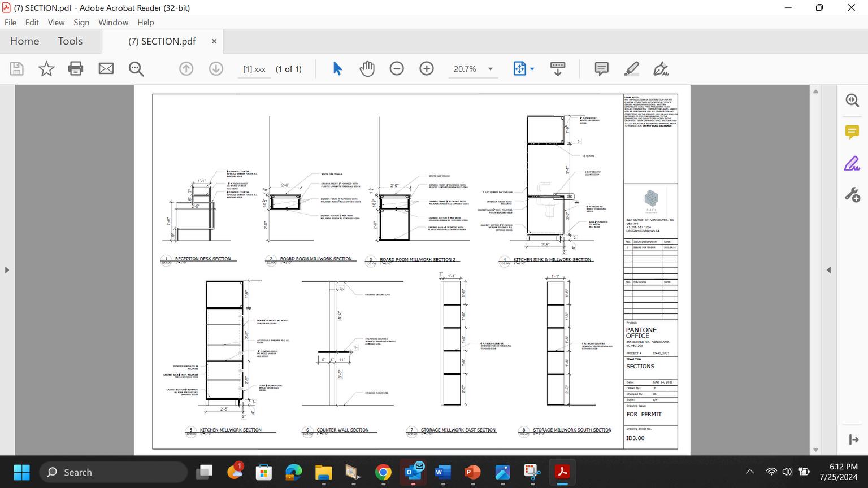This screenshot has width=868, height=488.
Task: Open Outlook from taskbar
Action: pyautogui.click(x=413, y=472)
